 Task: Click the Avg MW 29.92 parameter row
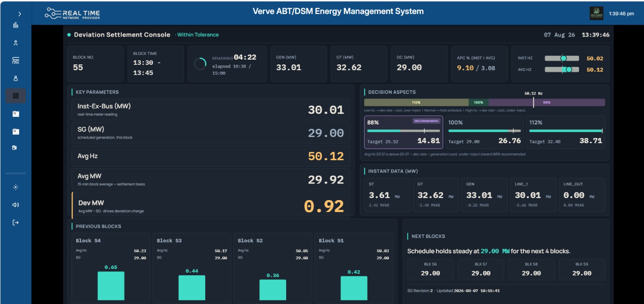point(211,180)
